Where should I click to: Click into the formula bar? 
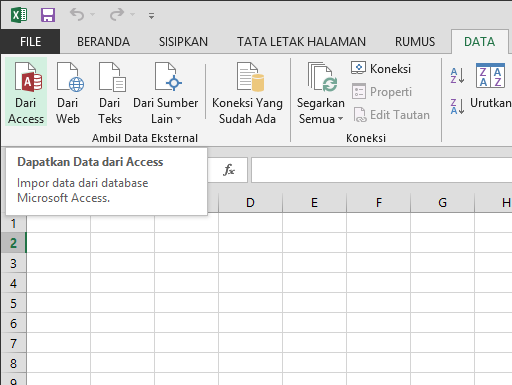pyautogui.click(x=382, y=170)
